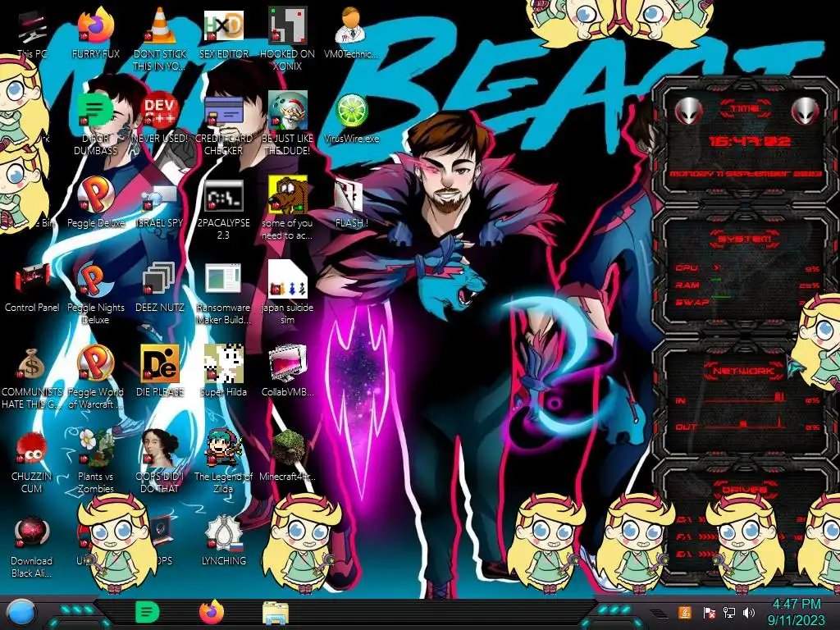
Task: Click the Java update tray icon
Action: [x=685, y=612]
